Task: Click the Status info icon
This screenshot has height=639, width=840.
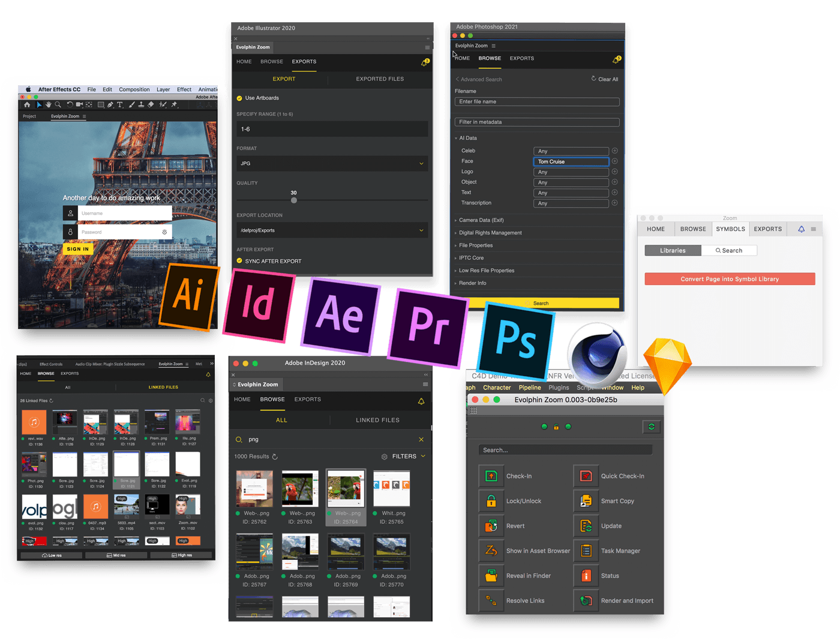Action: [x=586, y=575]
